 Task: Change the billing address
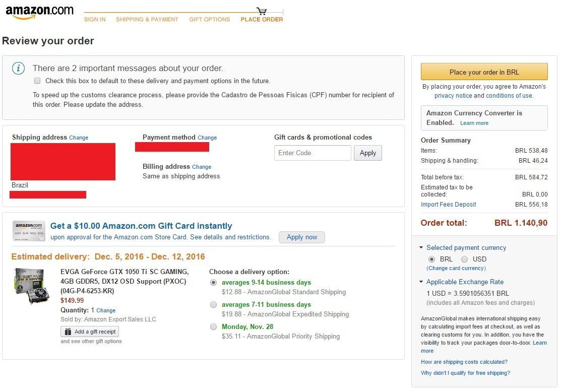202,167
